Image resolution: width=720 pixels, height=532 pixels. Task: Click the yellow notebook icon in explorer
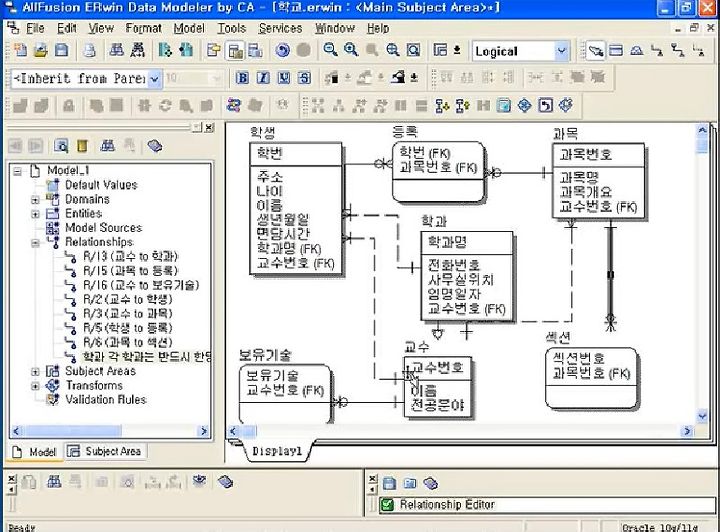click(x=82, y=146)
